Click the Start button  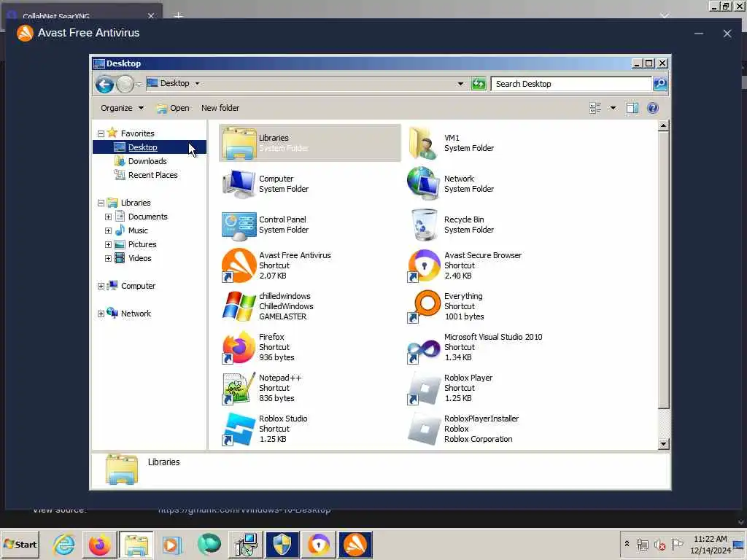pos(20,544)
